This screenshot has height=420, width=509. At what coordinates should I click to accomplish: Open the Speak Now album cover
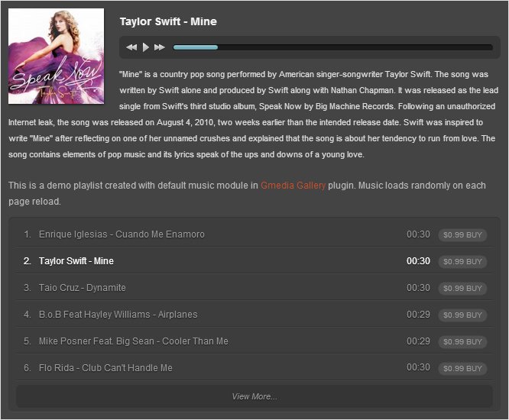[56, 56]
